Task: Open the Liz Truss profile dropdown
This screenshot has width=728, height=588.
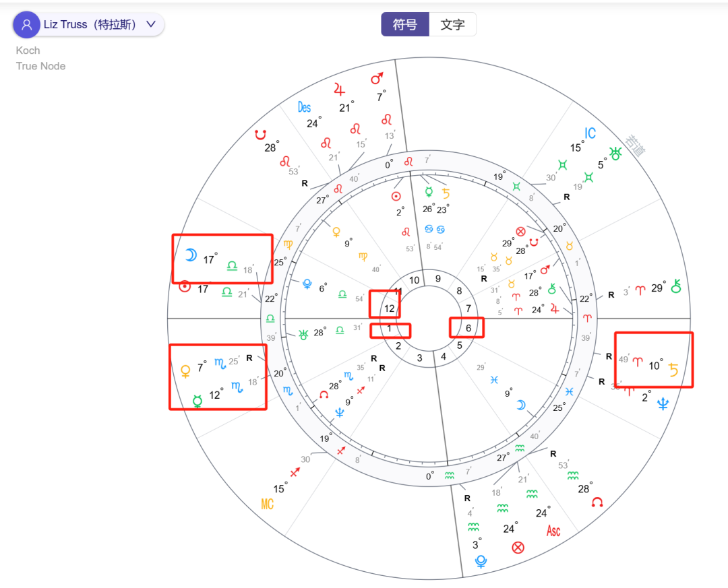Action: [x=89, y=25]
